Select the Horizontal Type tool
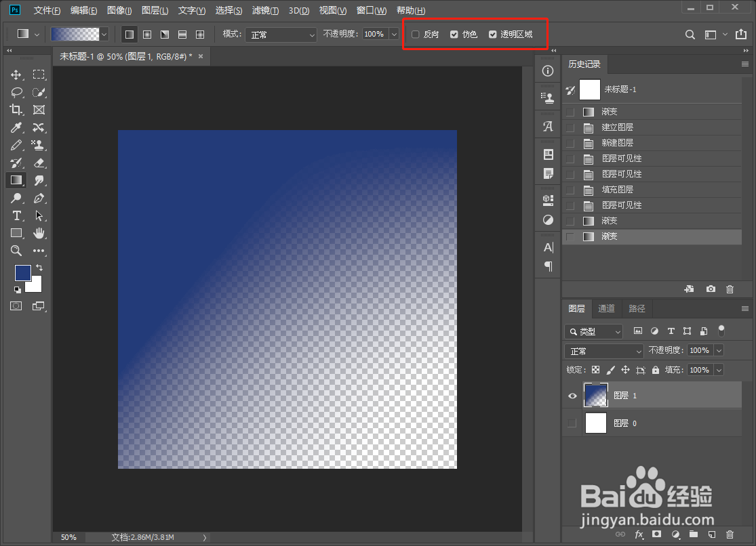Viewport: 756px width, 546px height. coord(16,215)
